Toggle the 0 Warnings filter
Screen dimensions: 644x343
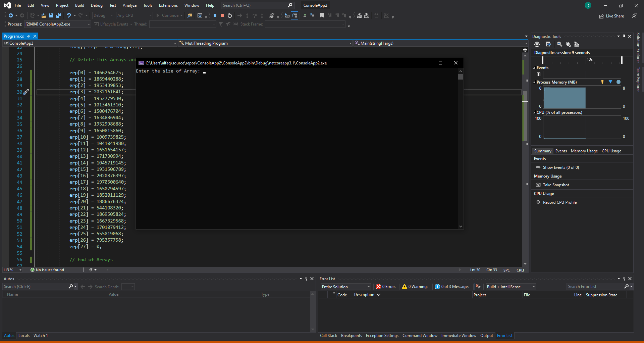(x=415, y=286)
